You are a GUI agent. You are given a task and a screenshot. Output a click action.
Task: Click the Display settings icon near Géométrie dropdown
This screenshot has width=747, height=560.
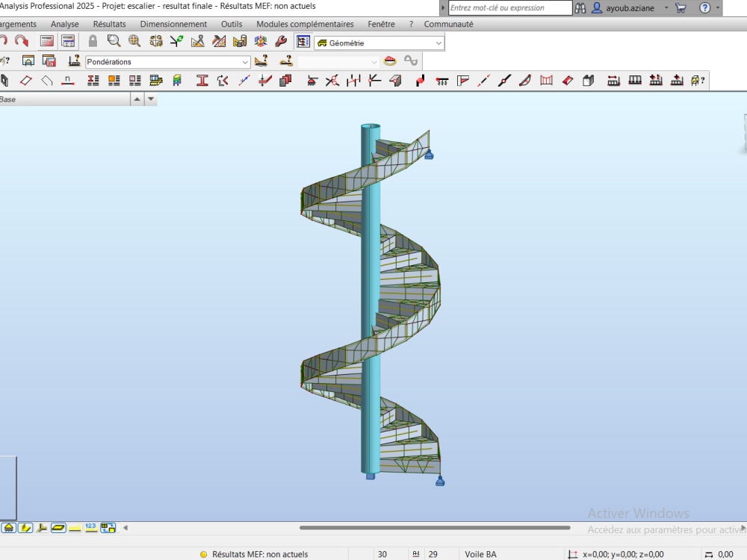pyautogui.click(x=303, y=43)
